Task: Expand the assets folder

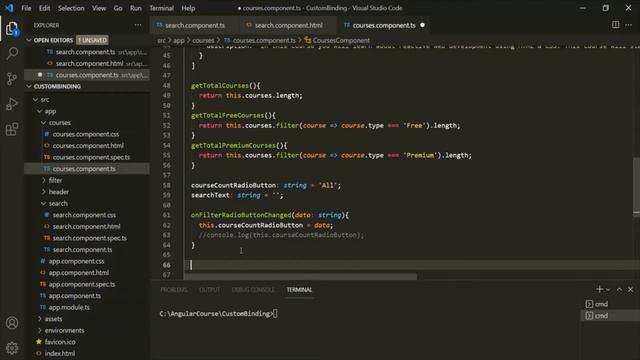Action: pos(40,319)
